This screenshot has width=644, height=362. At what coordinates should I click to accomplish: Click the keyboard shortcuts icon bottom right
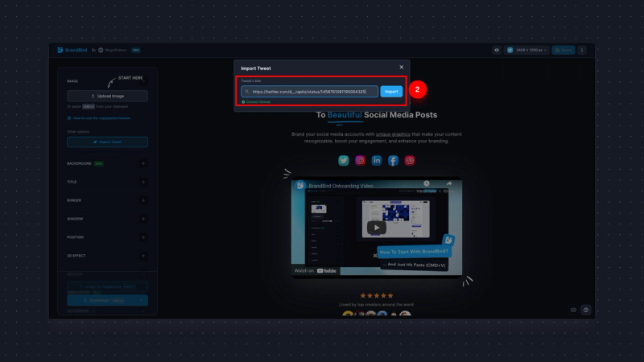tap(573, 310)
